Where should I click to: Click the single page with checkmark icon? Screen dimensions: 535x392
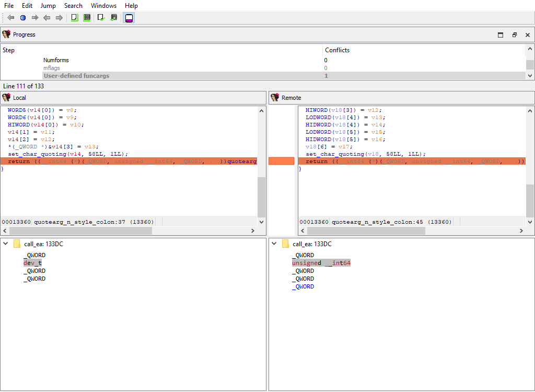101,18
